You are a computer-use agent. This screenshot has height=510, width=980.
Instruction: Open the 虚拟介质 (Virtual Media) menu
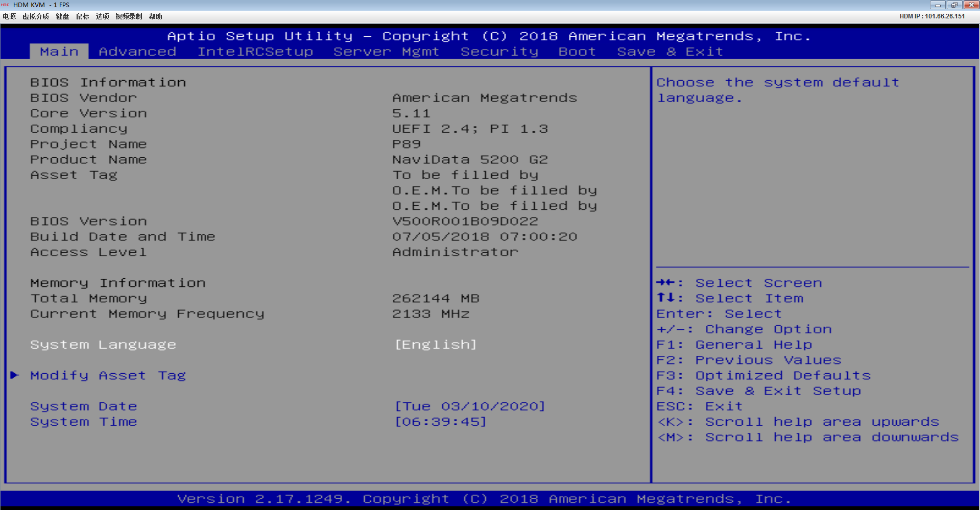[36, 16]
